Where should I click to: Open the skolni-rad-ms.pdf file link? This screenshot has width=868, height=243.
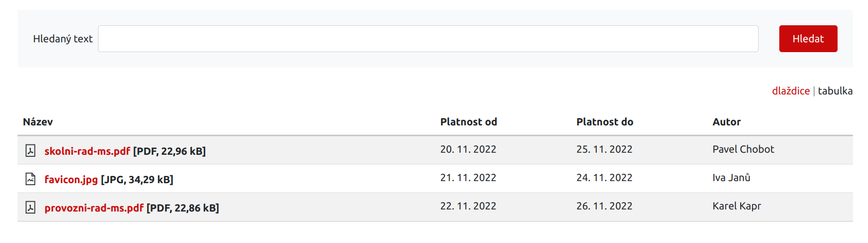click(87, 151)
